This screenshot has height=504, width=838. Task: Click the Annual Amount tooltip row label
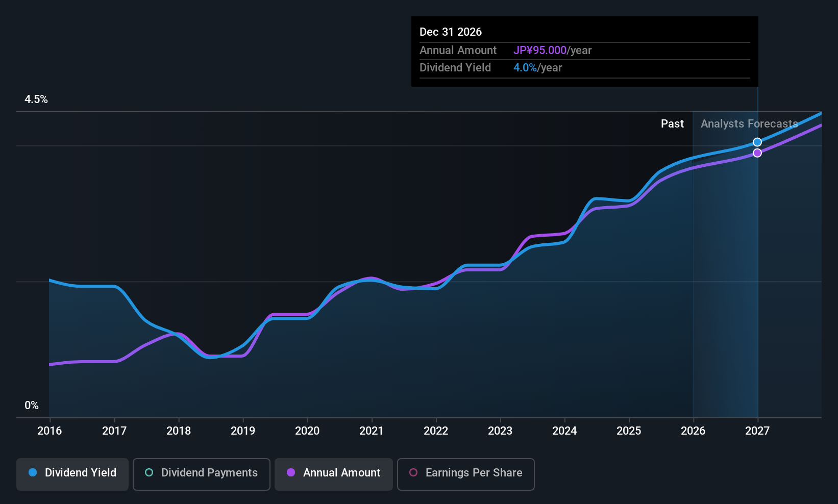tap(458, 51)
